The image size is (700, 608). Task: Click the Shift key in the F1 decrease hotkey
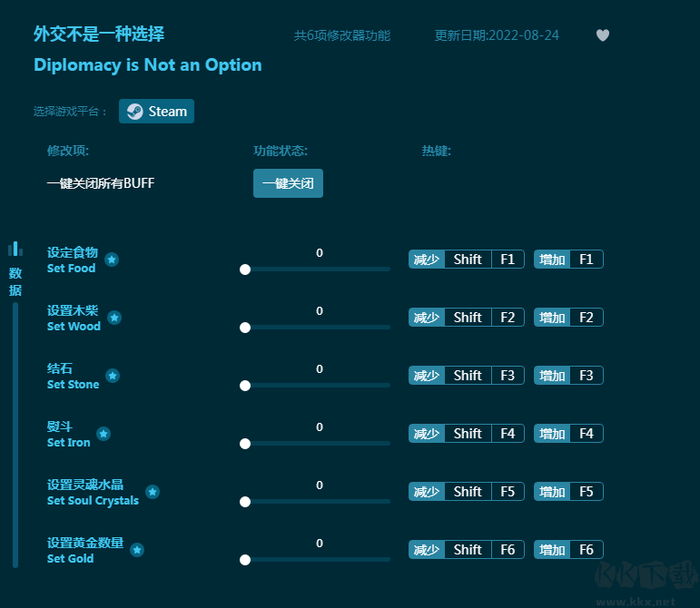tap(468, 260)
